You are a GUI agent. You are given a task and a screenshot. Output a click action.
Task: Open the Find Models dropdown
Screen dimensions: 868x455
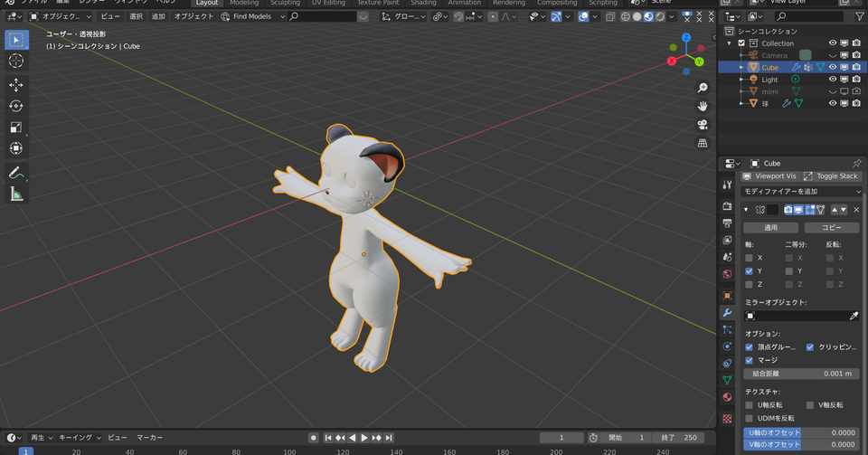(x=253, y=16)
